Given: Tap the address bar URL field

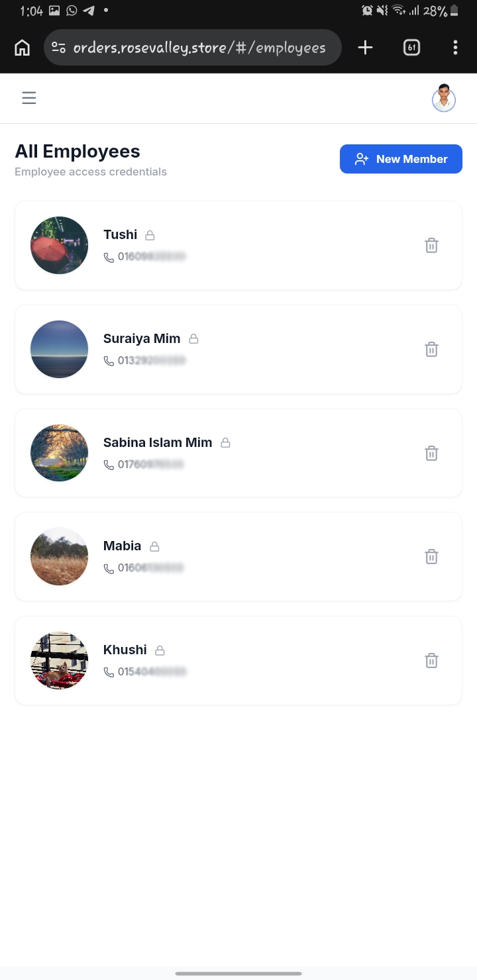Looking at the screenshot, I should point(199,48).
